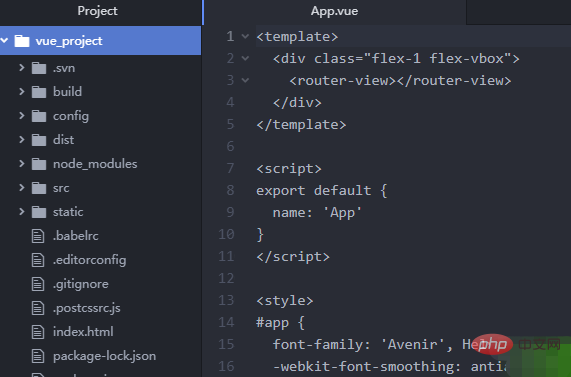This screenshot has width=571, height=377.
Task: Switch to the App.vue tab
Action: 334,12
